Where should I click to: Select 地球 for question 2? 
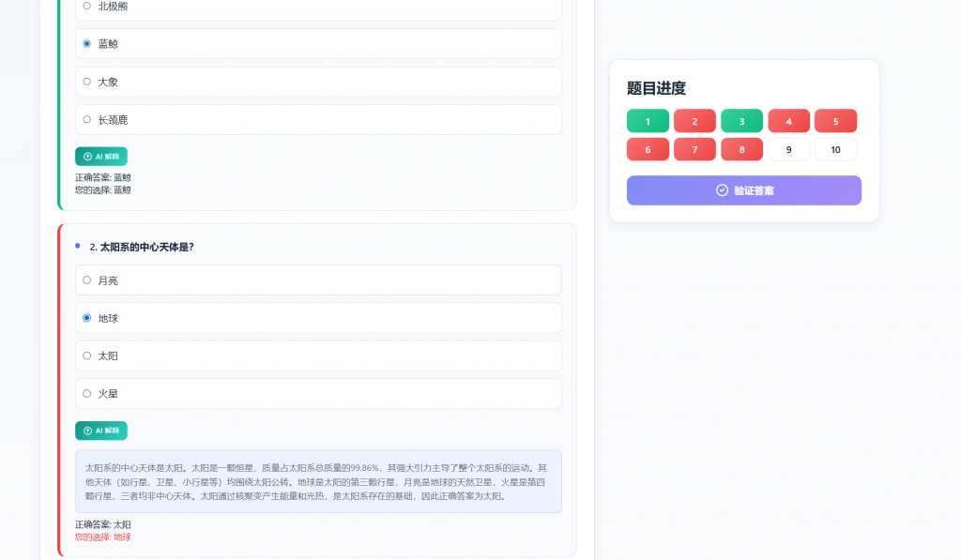coord(318,319)
